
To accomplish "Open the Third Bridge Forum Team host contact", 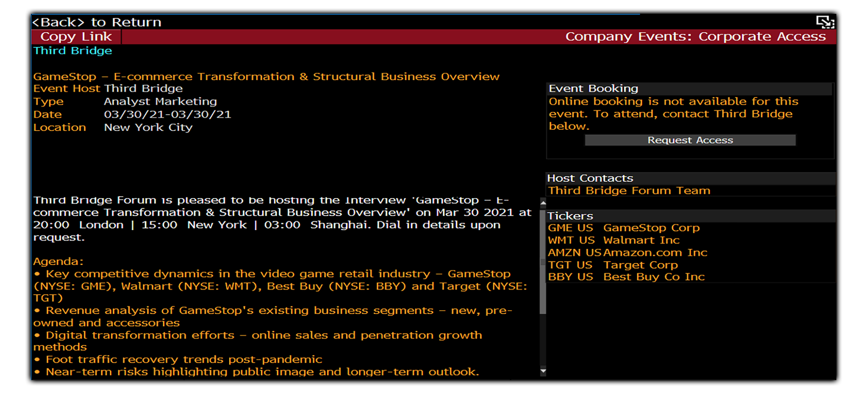I will [x=629, y=190].
